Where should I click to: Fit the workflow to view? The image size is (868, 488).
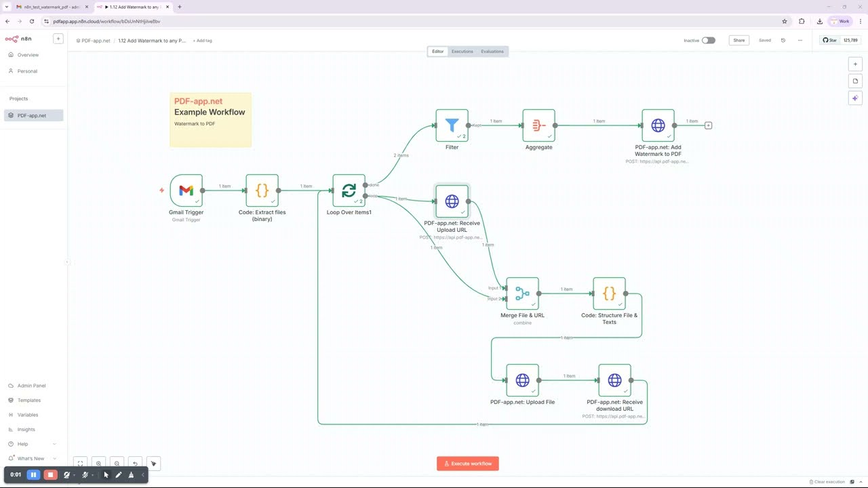80,464
